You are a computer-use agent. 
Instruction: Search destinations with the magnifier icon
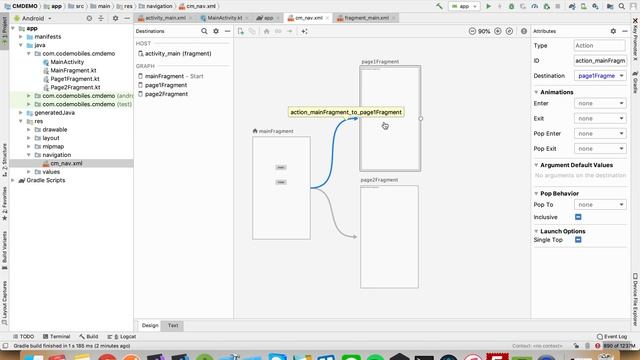[x=204, y=31]
